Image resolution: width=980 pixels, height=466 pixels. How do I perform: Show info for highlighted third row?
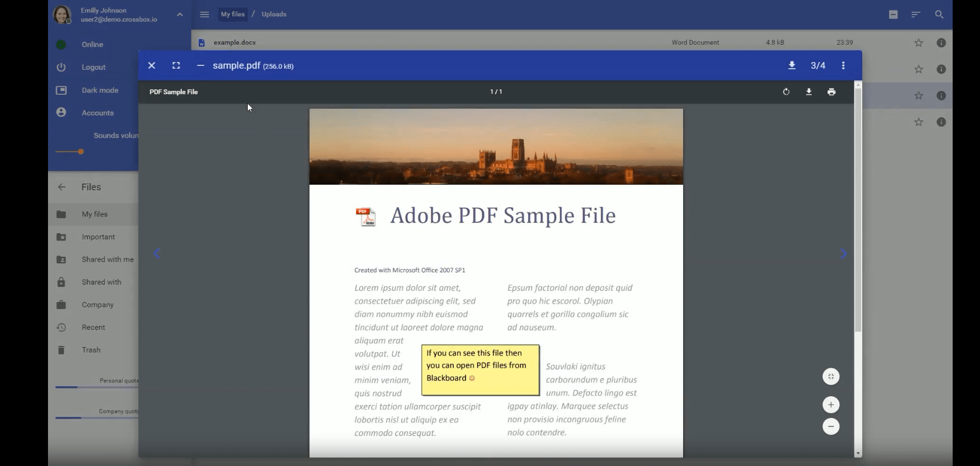coord(941,95)
